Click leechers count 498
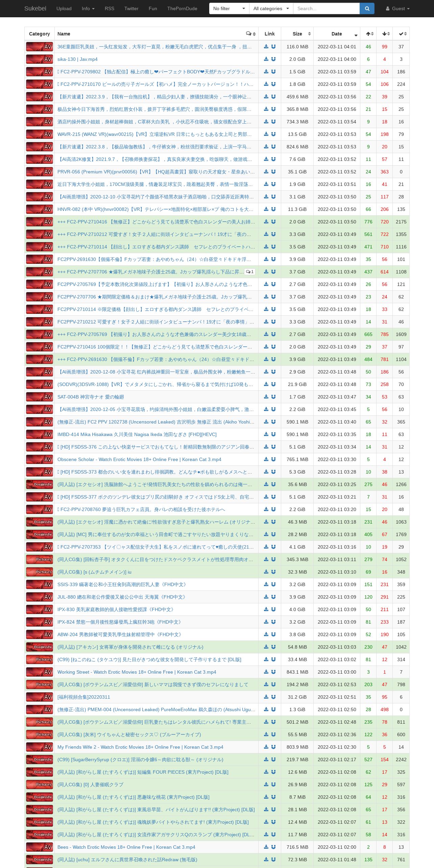The image size is (434, 868). coord(385,709)
